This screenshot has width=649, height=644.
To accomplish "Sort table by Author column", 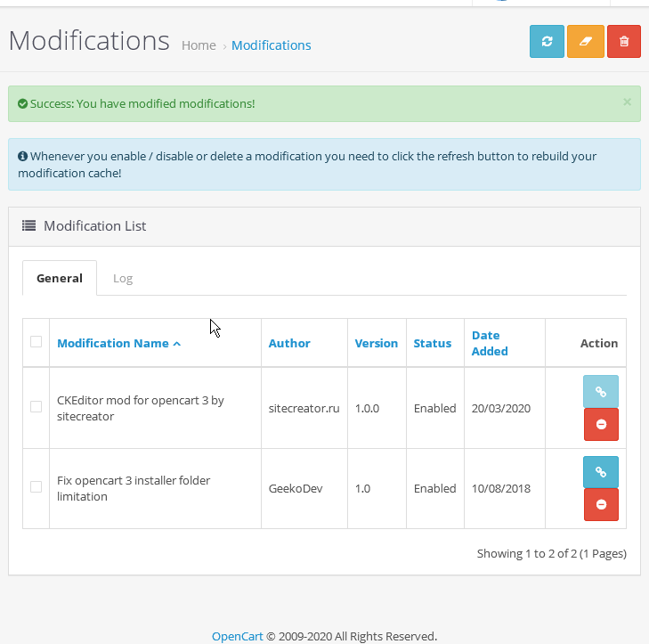I will point(289,343).
